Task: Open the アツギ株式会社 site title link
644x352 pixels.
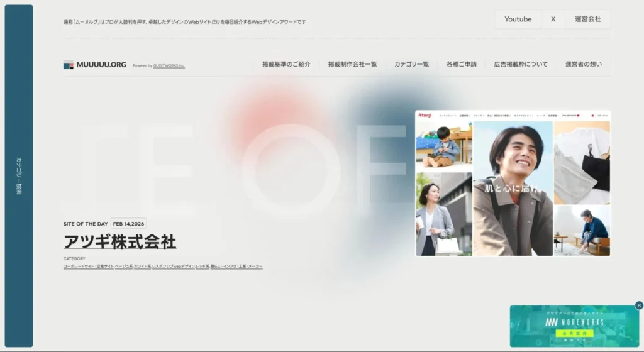Action: coord(120,241)
